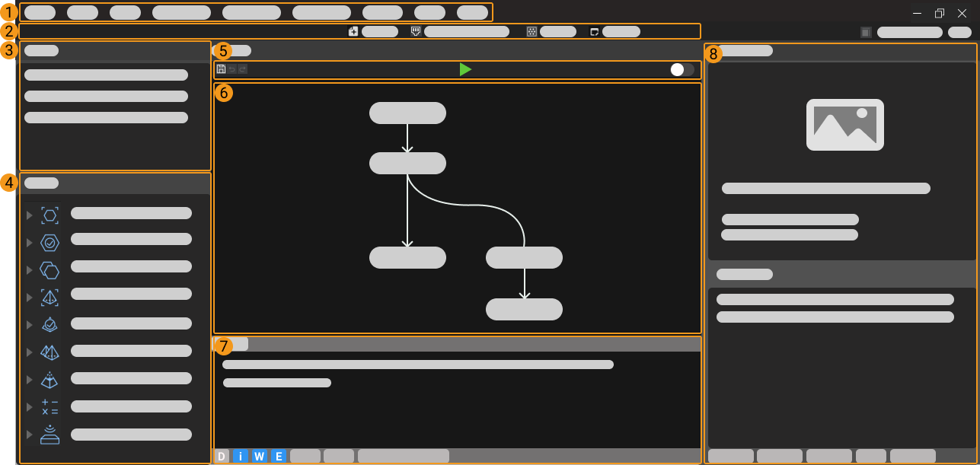
Task: Select the plus-minus calculation category icon
Action: click(x=49, y=406)
